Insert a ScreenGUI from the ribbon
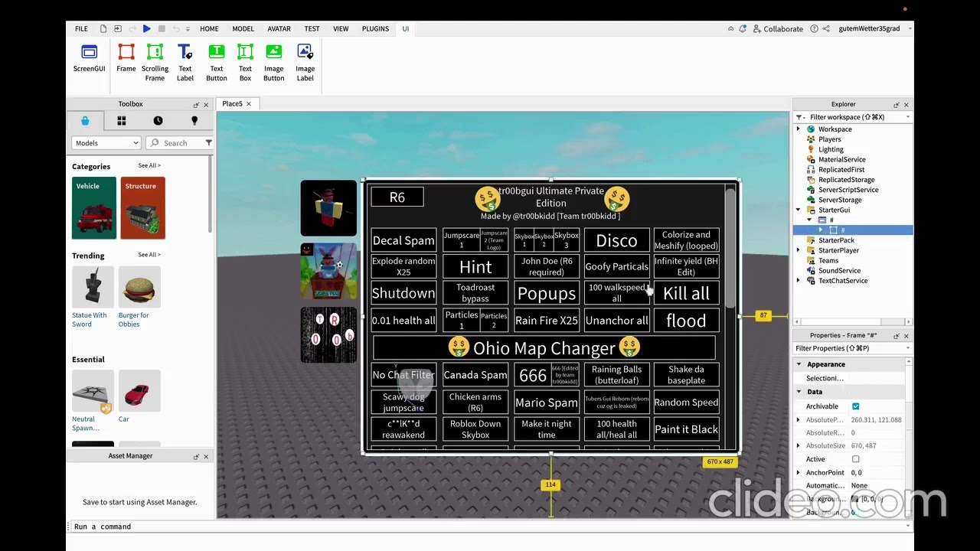The image size is (980, 551). (89, 59)
